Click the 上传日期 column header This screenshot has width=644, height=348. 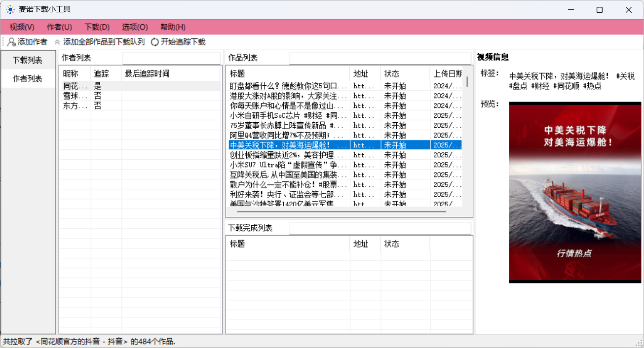[446, 74]
